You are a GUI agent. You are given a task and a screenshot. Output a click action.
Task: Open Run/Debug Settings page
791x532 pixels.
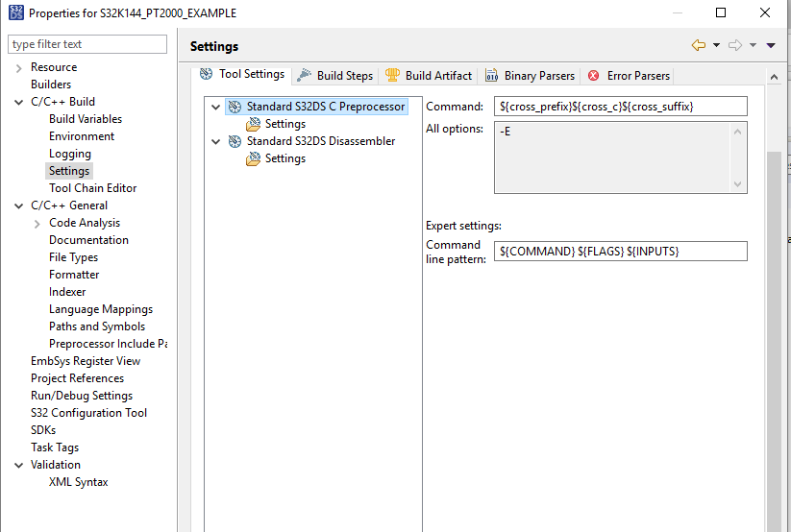pyautogui.click(x=82, y=396)
